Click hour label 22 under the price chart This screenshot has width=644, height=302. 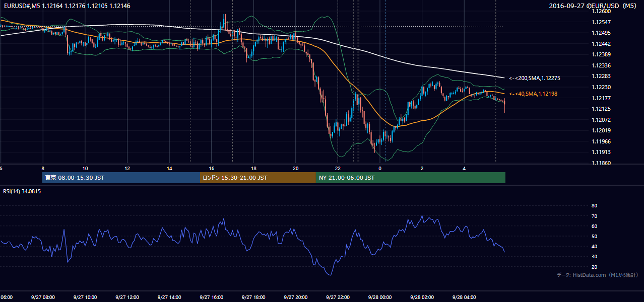(338, 168)
